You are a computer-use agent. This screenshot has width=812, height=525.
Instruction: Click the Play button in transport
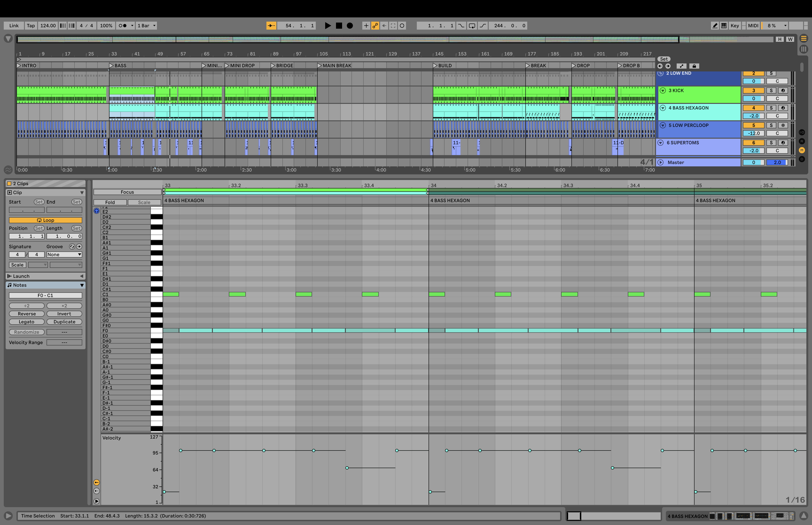[x=328, y=26]
